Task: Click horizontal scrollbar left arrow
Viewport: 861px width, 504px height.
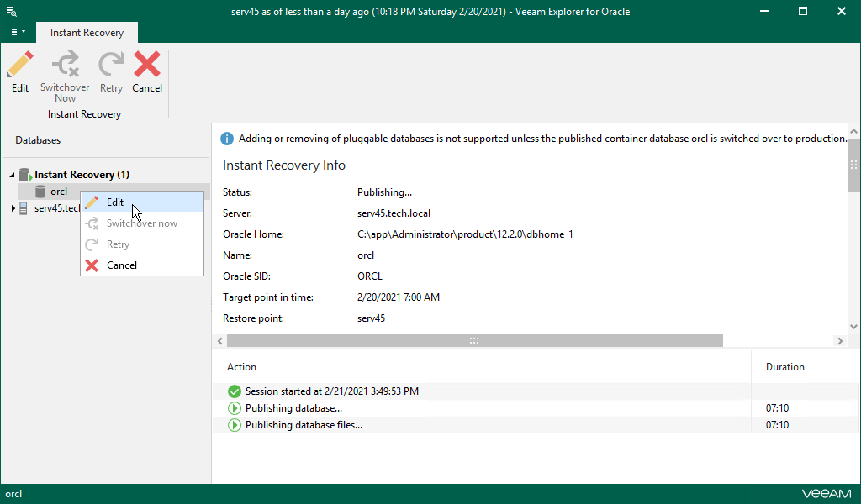Action: coord(219,340)
